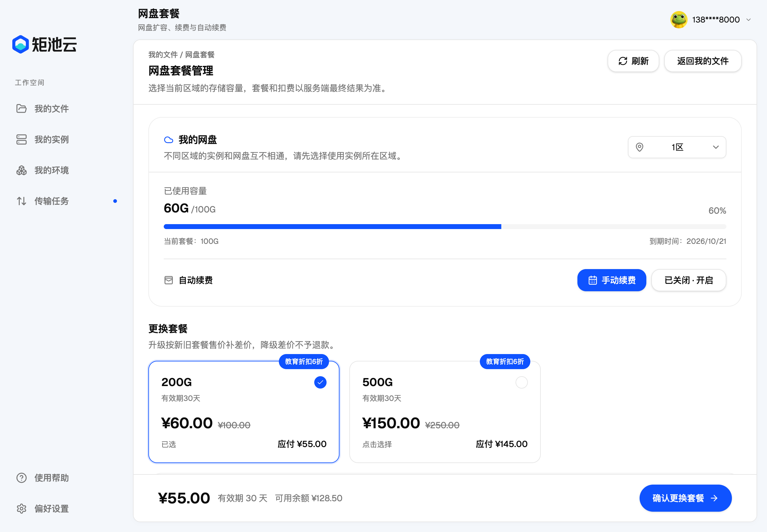
Task: Click the card icon beside 自动续费
Action: [x=169, y=280]
